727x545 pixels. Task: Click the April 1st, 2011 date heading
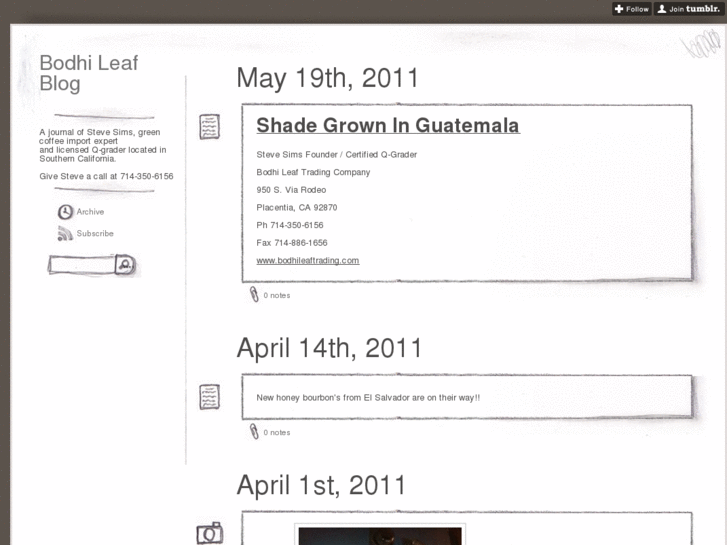pos(321,485)
